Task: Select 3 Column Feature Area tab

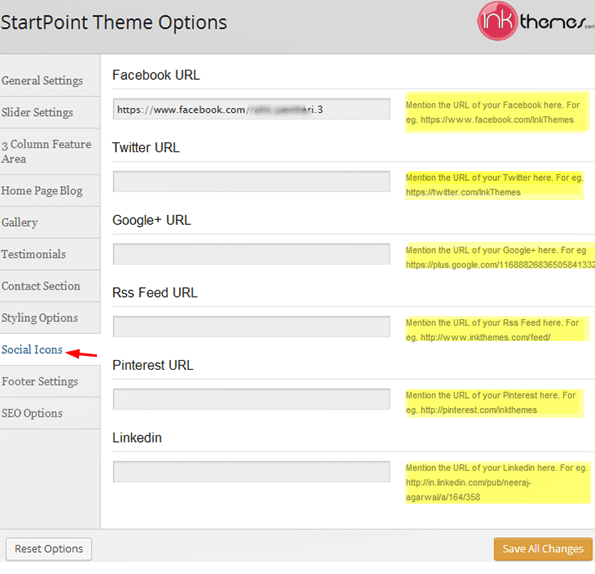Action: (x=46, y=151)
